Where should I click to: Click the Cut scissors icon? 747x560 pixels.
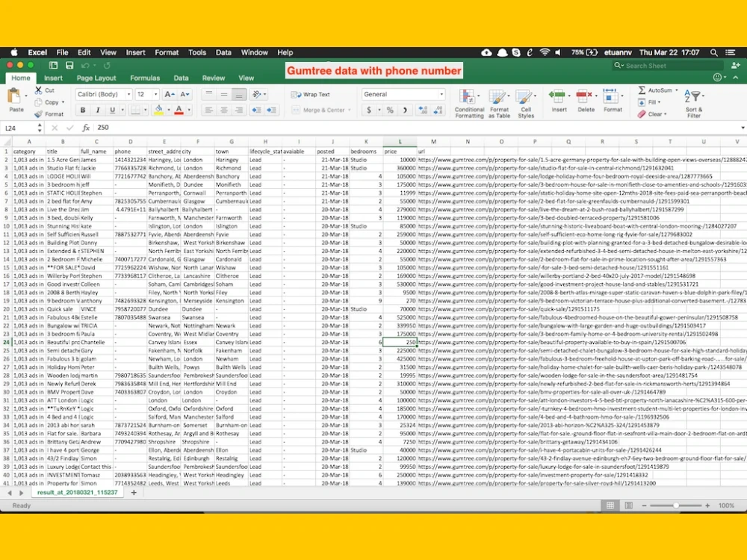tap(39, 90)
